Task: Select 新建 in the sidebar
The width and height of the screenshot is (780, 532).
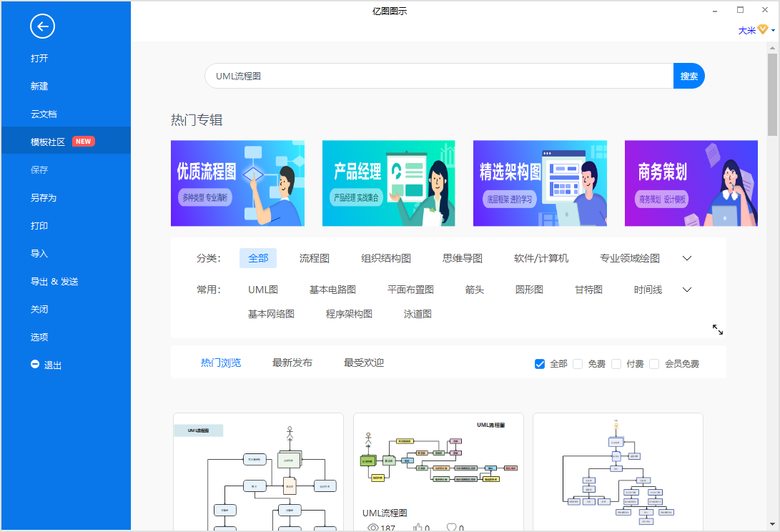Action: pos(40,86)
